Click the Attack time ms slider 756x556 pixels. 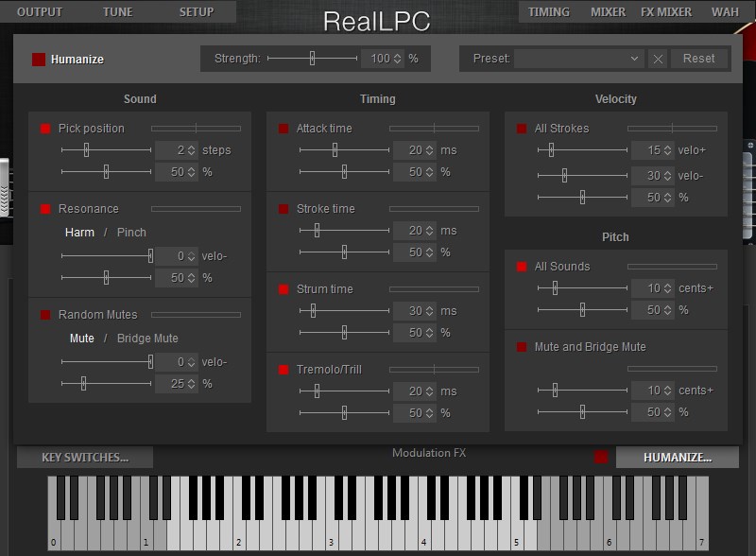coord(344,150)
